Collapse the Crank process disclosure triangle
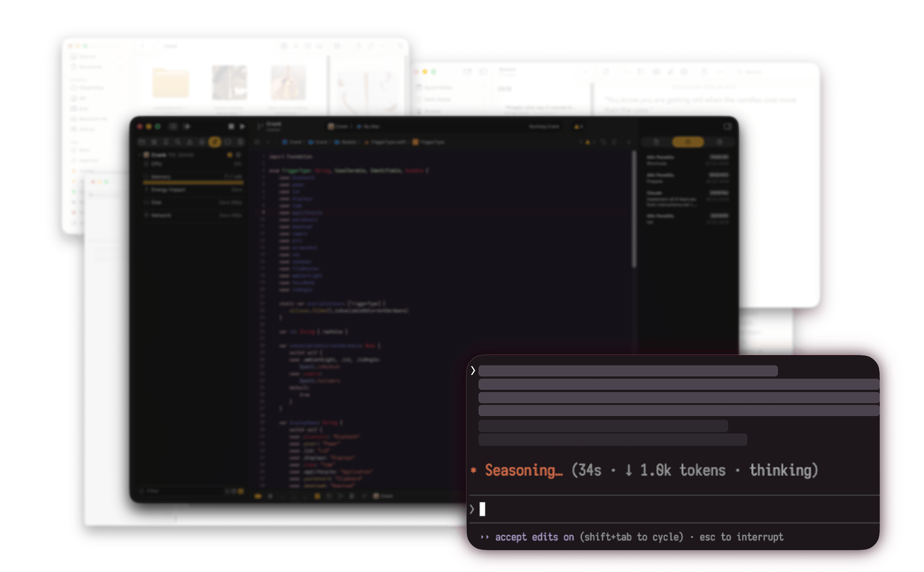Image resolution: width=924 pixels, height=572 pixels. click(140, 155)
